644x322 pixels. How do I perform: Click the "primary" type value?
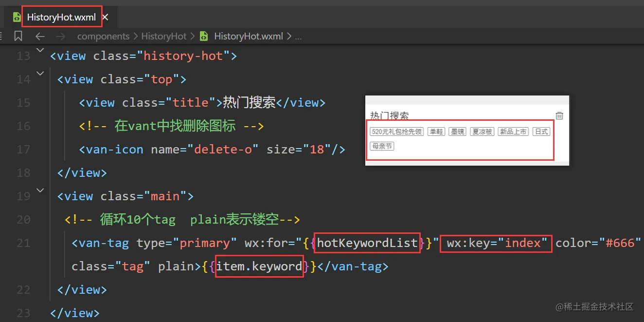205,243
